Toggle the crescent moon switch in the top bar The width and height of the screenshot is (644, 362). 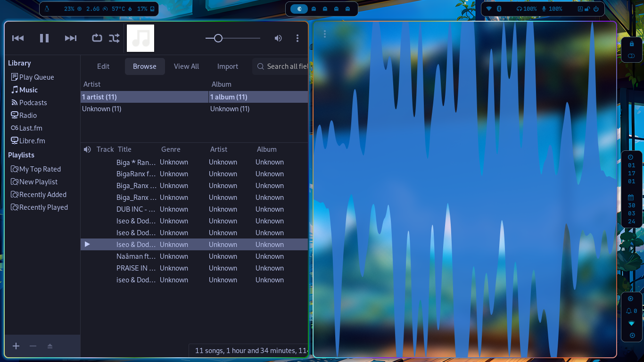click(298, 8)
